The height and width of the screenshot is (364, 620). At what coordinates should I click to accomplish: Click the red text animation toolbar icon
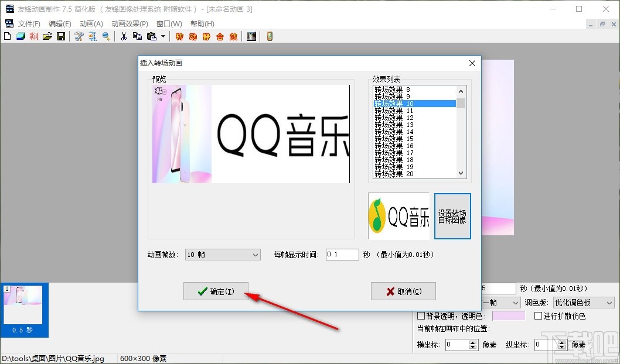[x=34, y=36]
